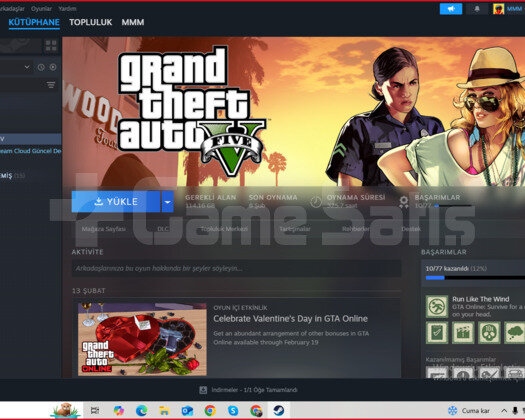Open the MMM profile tab
This screenshot has height=420, width=525.
[133, 22]
